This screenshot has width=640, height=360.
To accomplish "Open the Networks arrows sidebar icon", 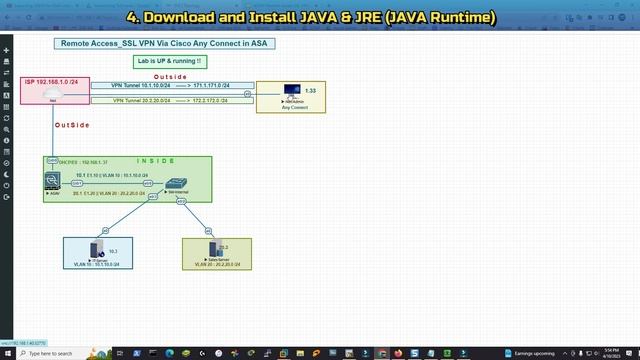I will click(x=6, y=73).
